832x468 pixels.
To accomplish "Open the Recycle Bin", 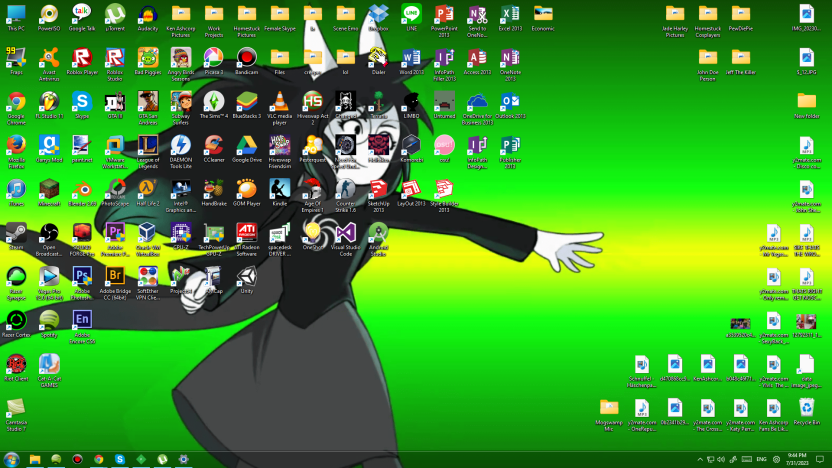I will 806,406.
